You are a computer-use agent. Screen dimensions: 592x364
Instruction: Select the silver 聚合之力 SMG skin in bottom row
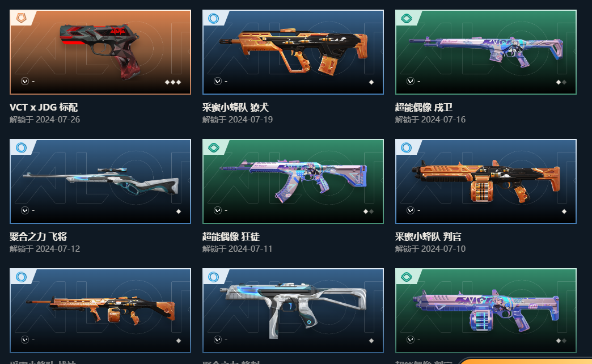[293, 311]
